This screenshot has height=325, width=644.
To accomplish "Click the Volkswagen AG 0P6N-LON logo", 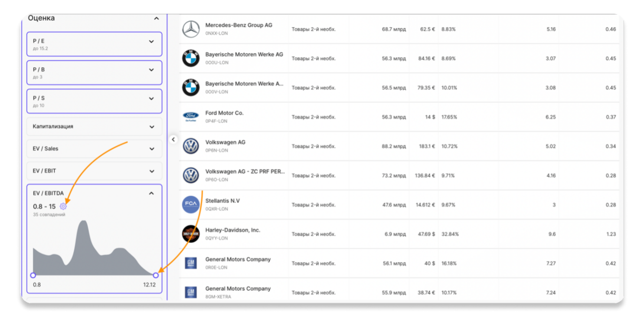I will pyautogui.click(x=191, y=146).
